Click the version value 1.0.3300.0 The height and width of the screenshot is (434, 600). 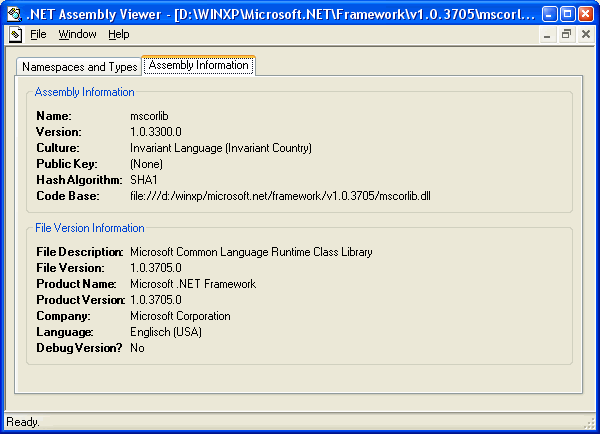[156, 132]
